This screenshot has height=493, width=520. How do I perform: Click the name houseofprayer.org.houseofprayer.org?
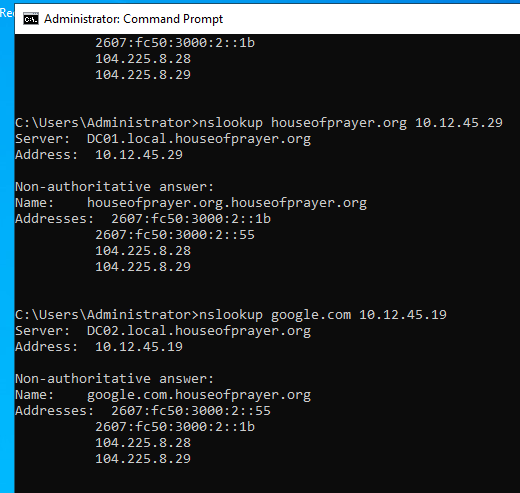pyautogui.click(x=227, y=203)
